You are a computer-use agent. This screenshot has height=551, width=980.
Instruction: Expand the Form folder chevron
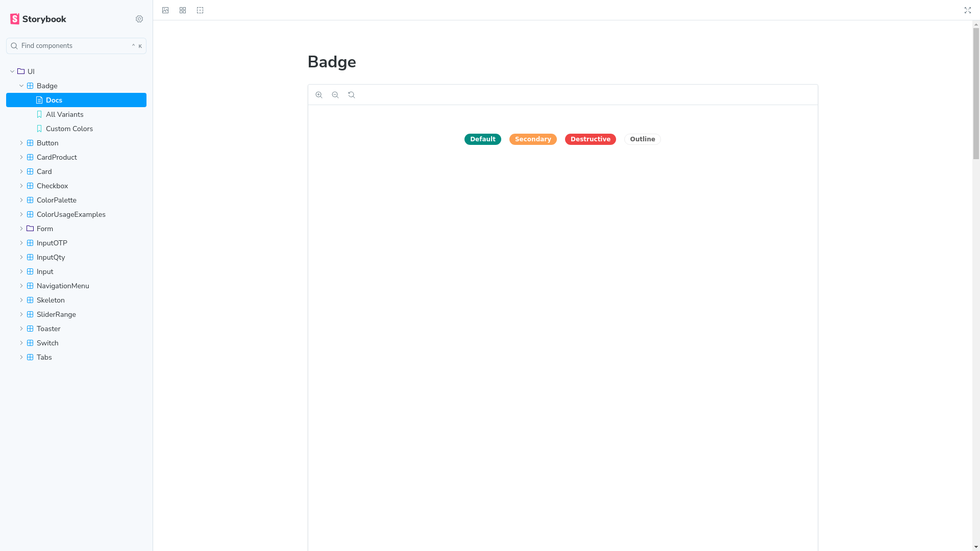tap(21, 229)
